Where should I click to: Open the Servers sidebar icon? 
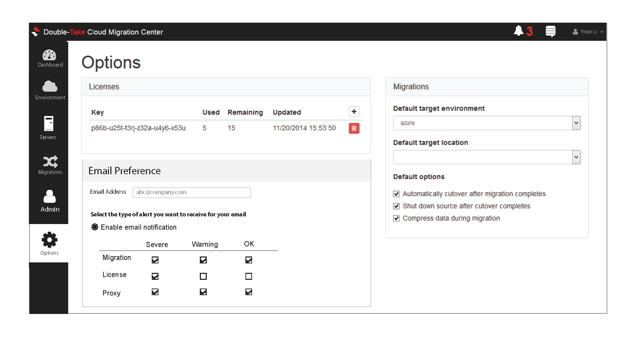(x=49, y=123)
